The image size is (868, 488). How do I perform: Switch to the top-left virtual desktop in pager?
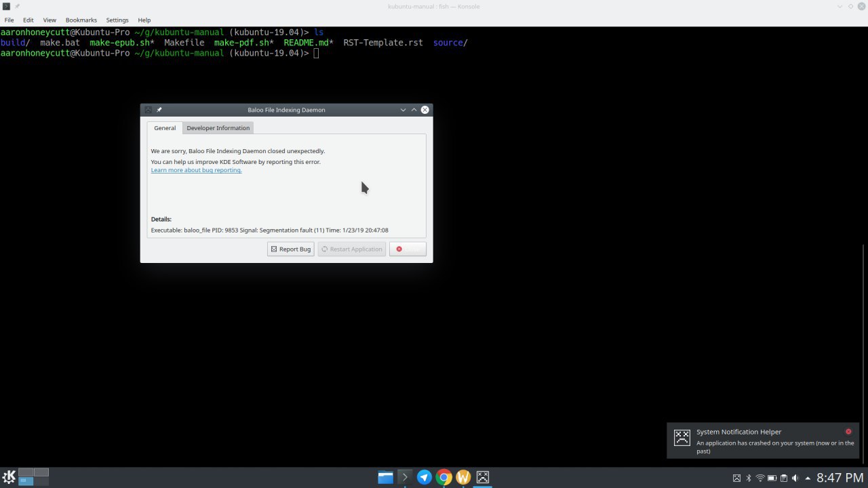(26, 472)
